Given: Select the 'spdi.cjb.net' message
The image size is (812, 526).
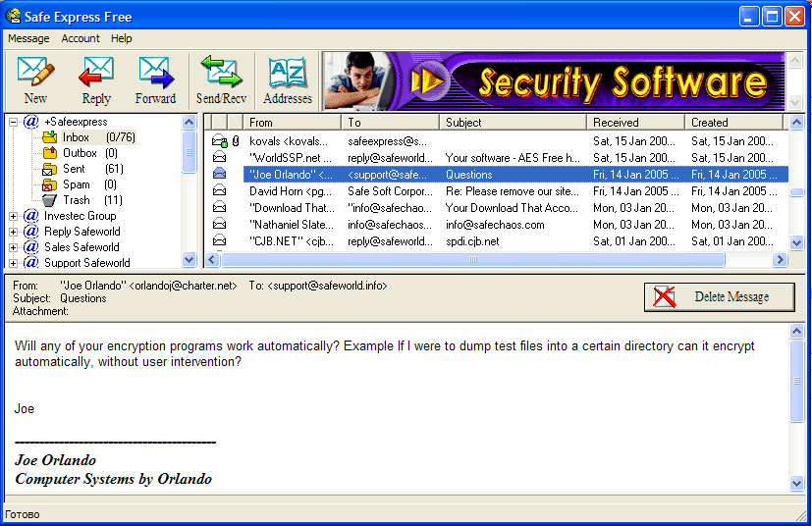Looking at the screenshot, I should (x=472, y=241).
